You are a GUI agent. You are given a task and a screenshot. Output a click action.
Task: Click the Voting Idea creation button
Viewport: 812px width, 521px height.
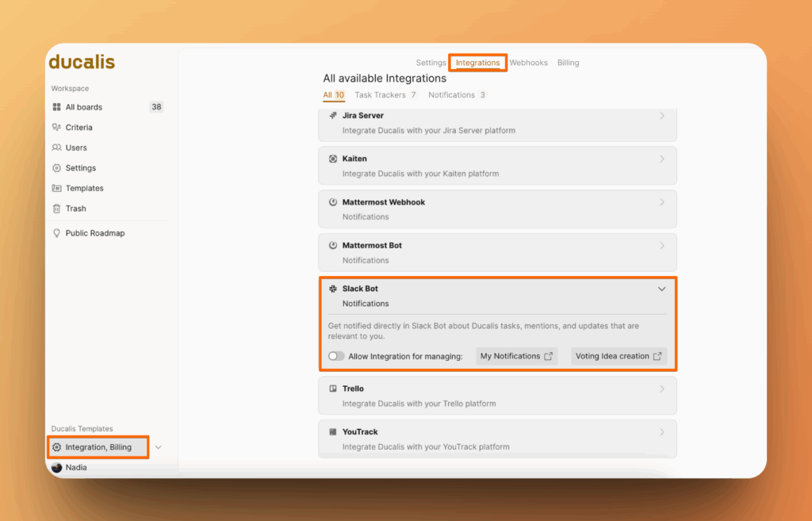[x=619, y=356]
